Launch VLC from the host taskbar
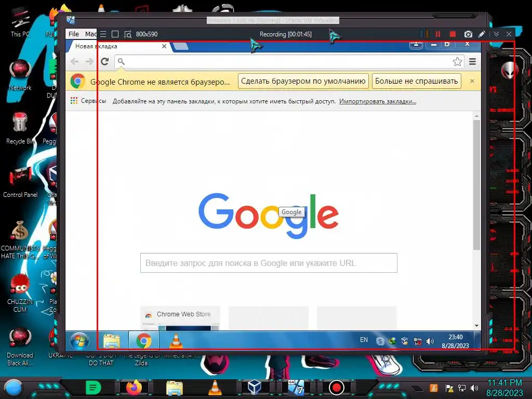The height and width of the screenshot is (399, 532). click(x=215, y=388)
